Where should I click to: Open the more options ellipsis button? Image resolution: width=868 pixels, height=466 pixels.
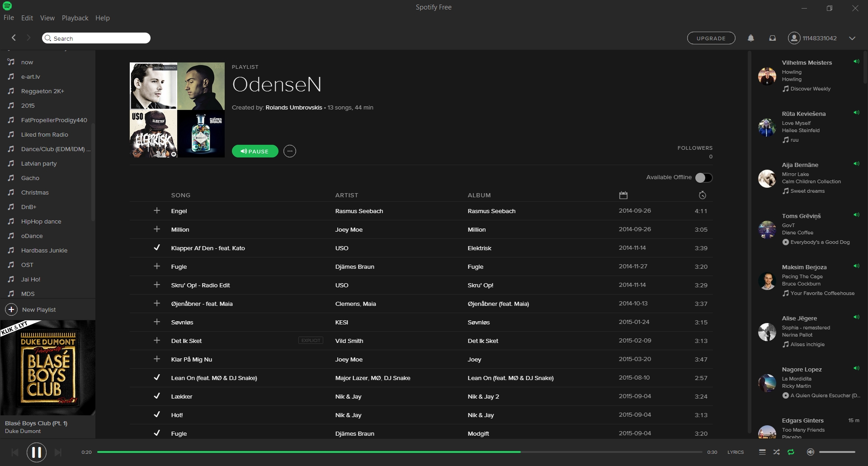coord(290,151)
